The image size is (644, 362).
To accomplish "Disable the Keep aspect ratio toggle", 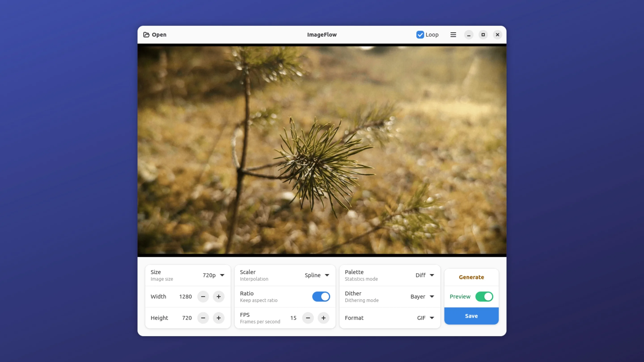I will coord(321,297).
